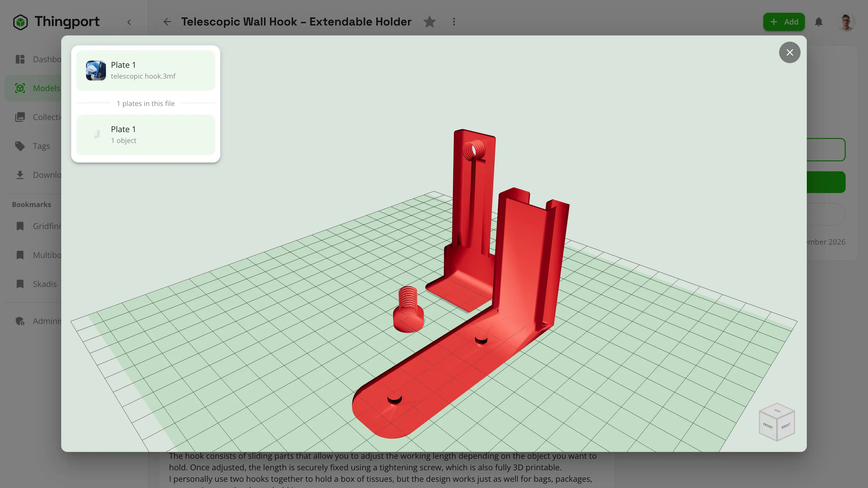Click the Thingport logo icon
The height and width of the screenshot is (488, 868).
point(20,22)
